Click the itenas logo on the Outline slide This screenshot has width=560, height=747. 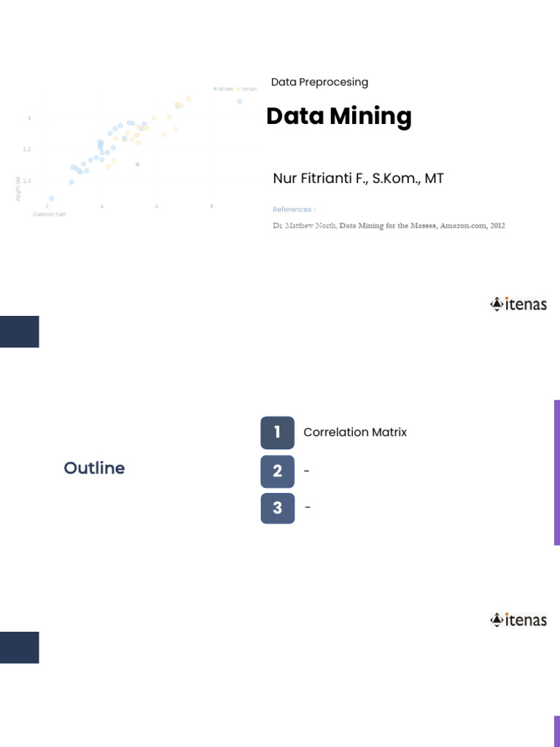tap(518, 620)
